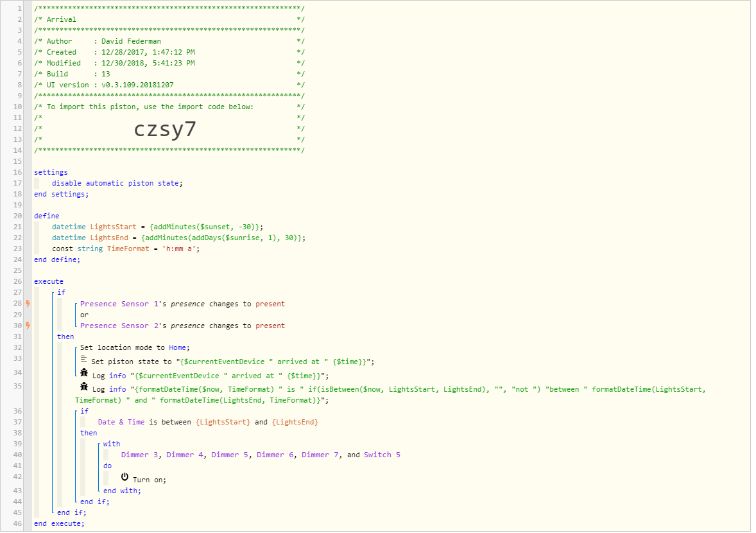This screenshot has height=533, width=756.
Task: Click the Home location mode value
Action: pos(177,348)
